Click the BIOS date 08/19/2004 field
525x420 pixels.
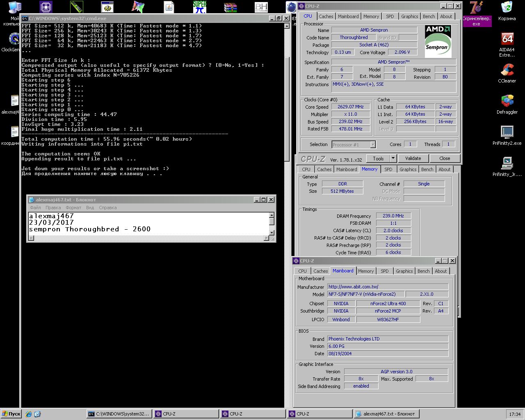point(388,354)
